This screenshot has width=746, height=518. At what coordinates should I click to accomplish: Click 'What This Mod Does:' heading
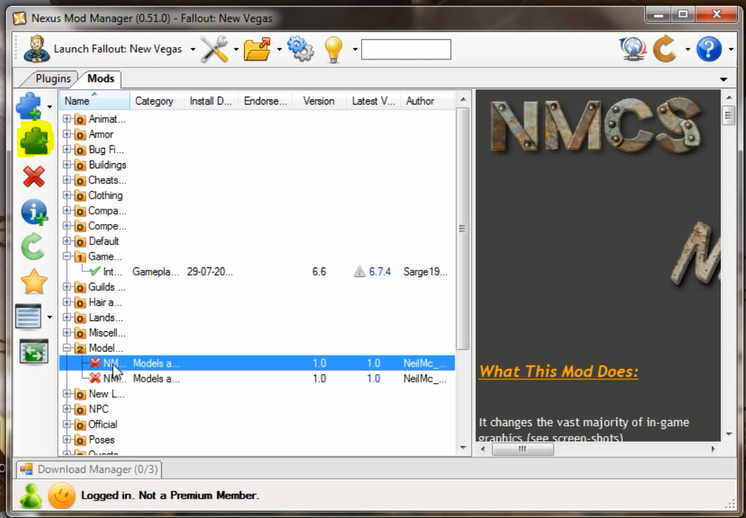pos(559,371)
